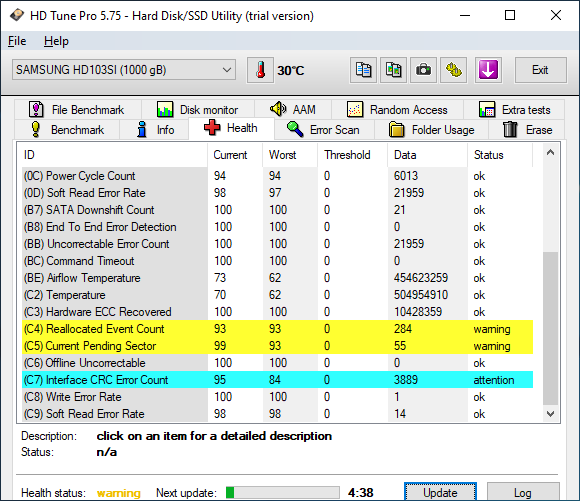The image size is (580, 501).
Task: Select the (0C) Power Cycle Count row
Action: click(x=277, y=176)
